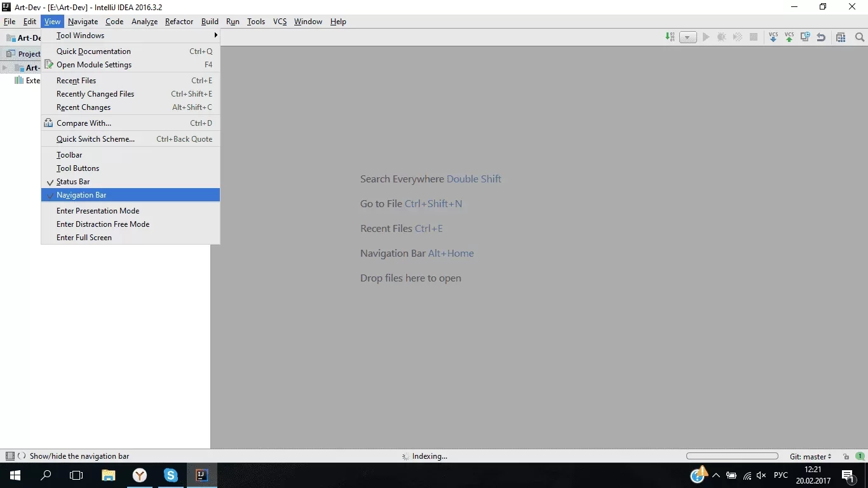Open the Window menu
This screenshot has height=488, width=868.
[x=308, y=22]
